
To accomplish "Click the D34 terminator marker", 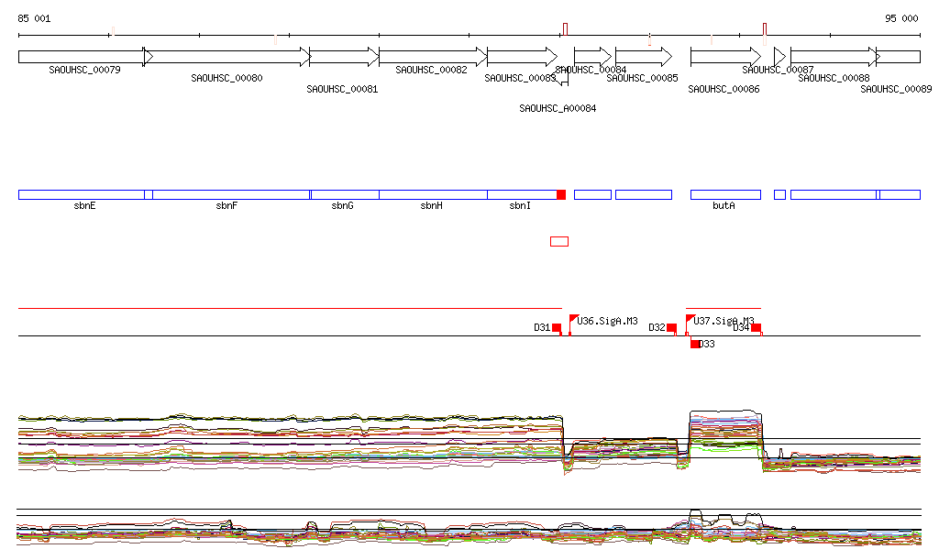I will pyautogui.click(x=757, y=328).
